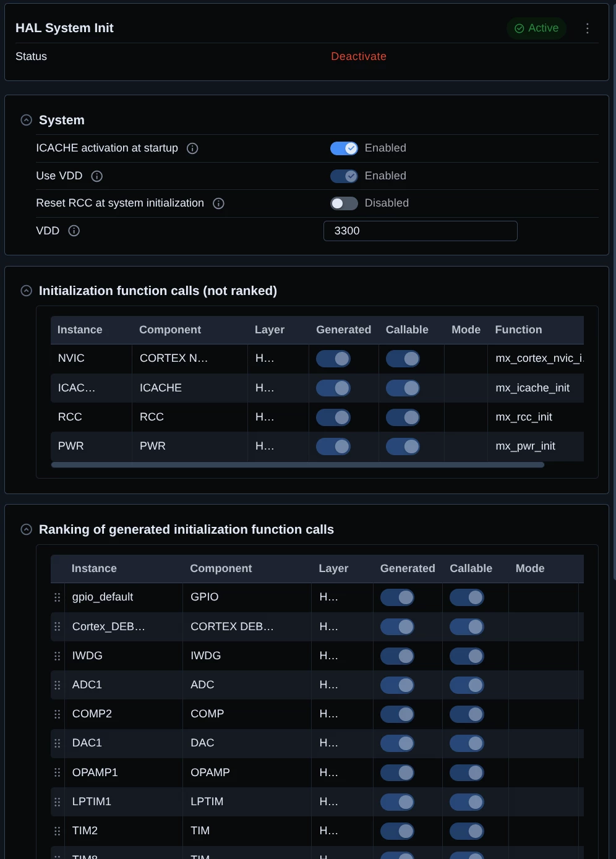Viewport: 616px width, 859px height.
Task: Grab the drag handle for gpio_default row
Action: [x=58, y=597]
